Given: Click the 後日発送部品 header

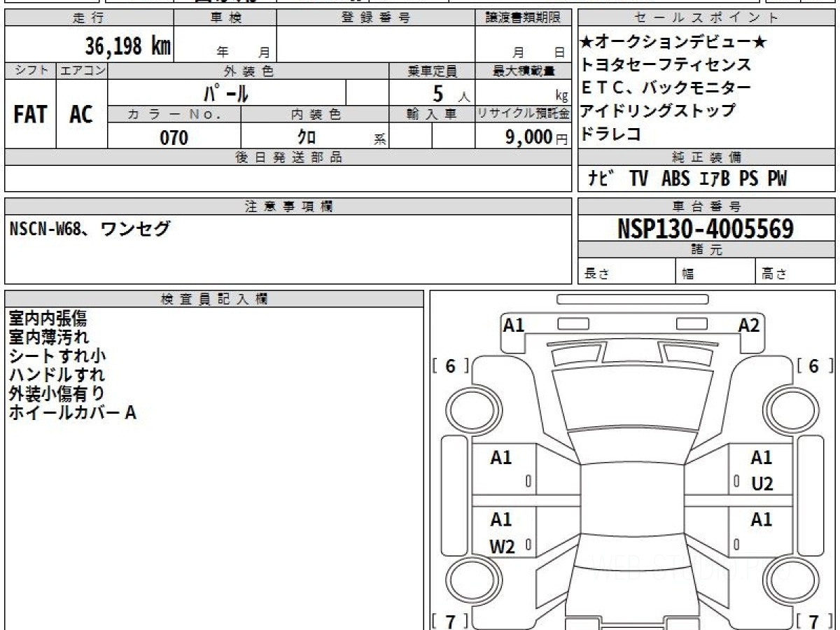Looking at the screenshot, I should (x=288, y=157).
